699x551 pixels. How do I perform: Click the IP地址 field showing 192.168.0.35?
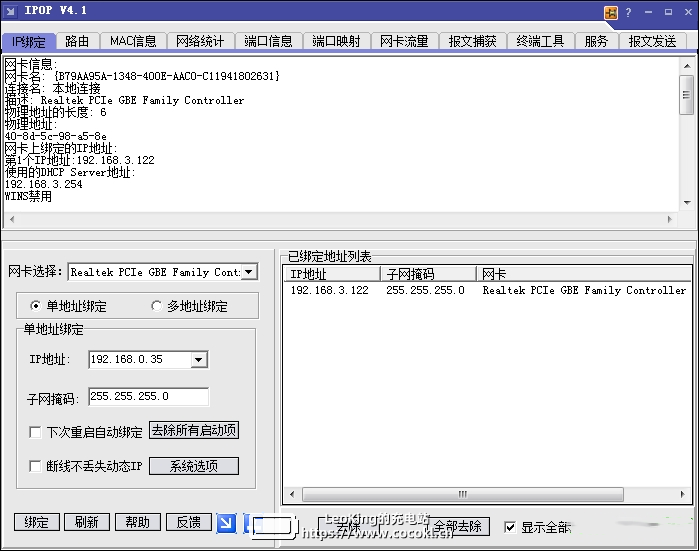pyautogui.click(x=140, y=359)
